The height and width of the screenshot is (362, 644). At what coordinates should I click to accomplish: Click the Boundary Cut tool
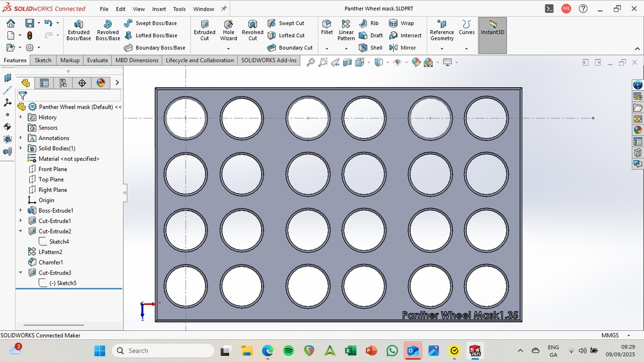pos(290,48)
